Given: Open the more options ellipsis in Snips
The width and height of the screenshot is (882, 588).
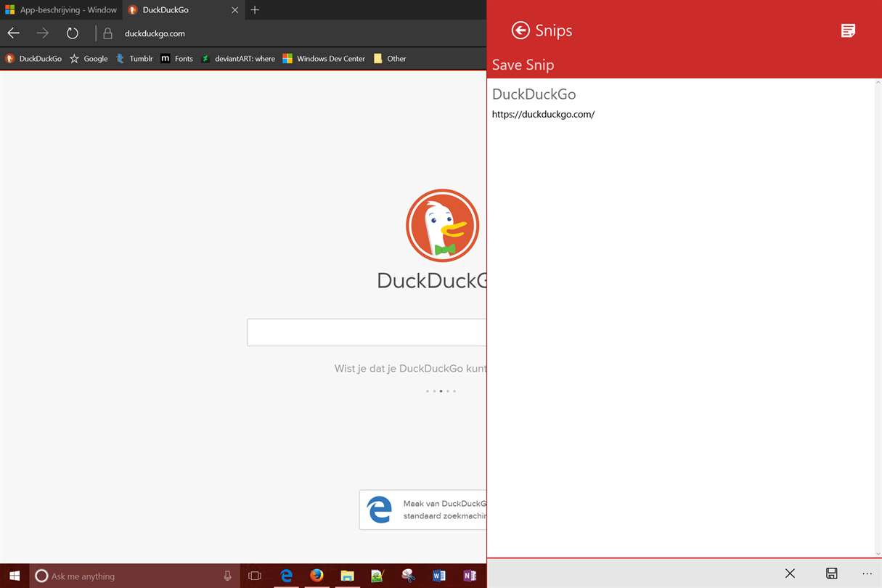Looking at the screenshot, I should pyautogui.click(x=867, y=573).
